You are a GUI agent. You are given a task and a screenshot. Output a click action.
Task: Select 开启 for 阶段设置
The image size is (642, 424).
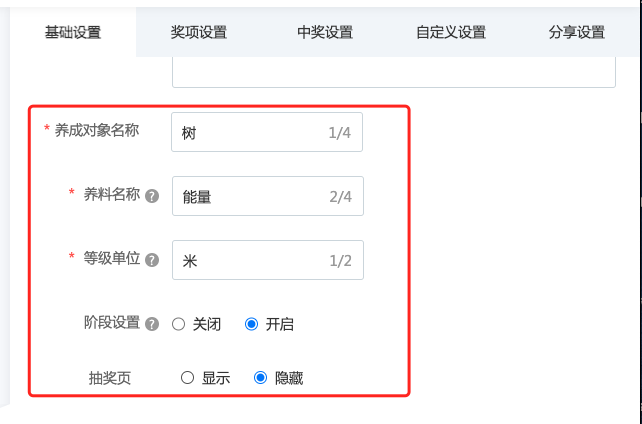(x=251, y=324)
